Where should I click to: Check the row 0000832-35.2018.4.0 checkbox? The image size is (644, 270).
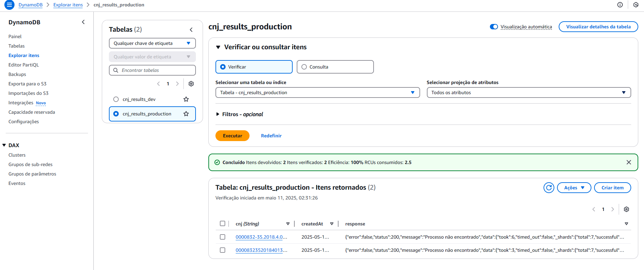(223, 237)
